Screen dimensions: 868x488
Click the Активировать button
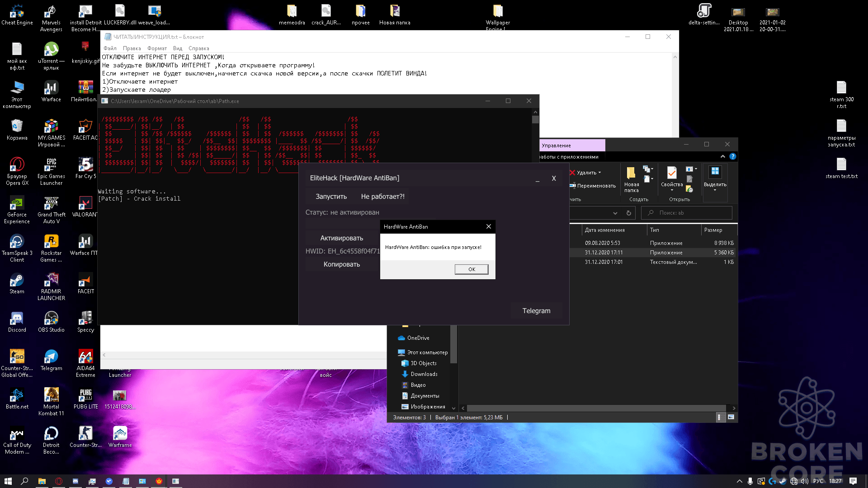[342, 238]
